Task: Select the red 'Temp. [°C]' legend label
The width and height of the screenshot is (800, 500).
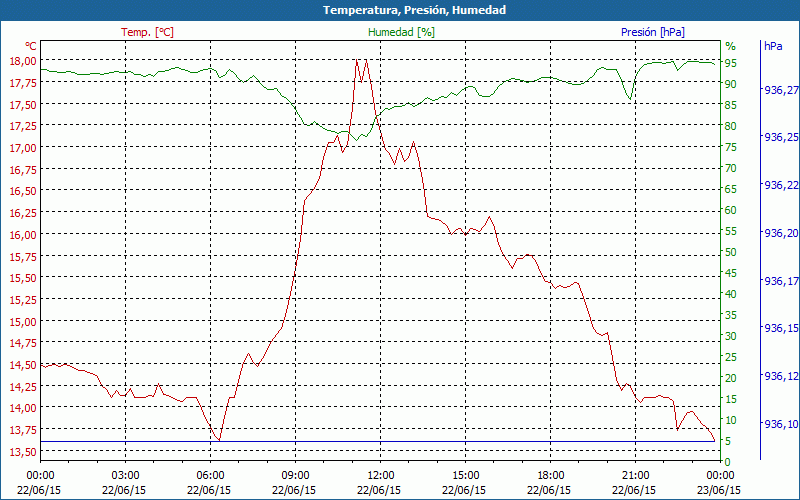Action: click(x=147, y=32)
